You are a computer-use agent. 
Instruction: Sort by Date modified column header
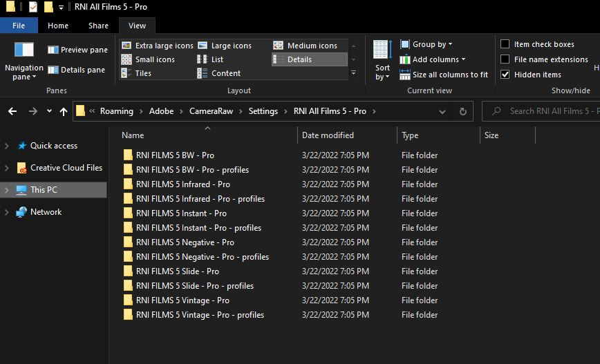click(x=328, y=135)
